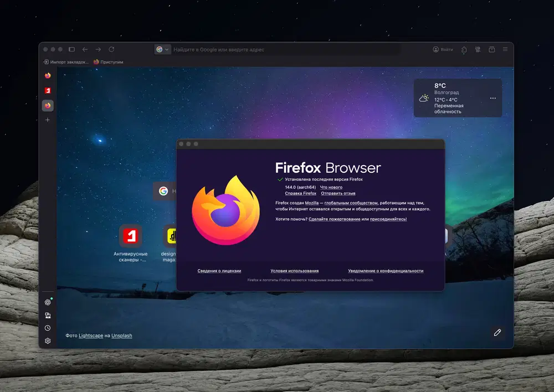Click Сделайте пожертвование donation link
This screenshot has height=392, width=554.
(x=334, y=219)
